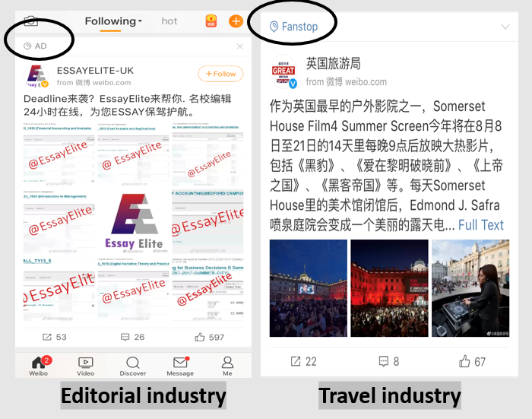Repost the EssayElite post
The height and width of the screenshot is (419, 532).
[x=55, y=337]
